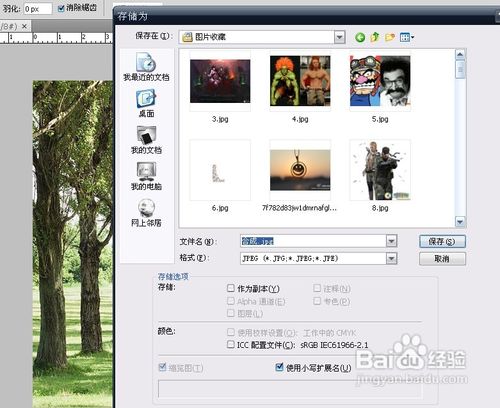Viewport: 500px width, 408px height.
Task: Create a new folder icon
Action: (x=390, y=37)
